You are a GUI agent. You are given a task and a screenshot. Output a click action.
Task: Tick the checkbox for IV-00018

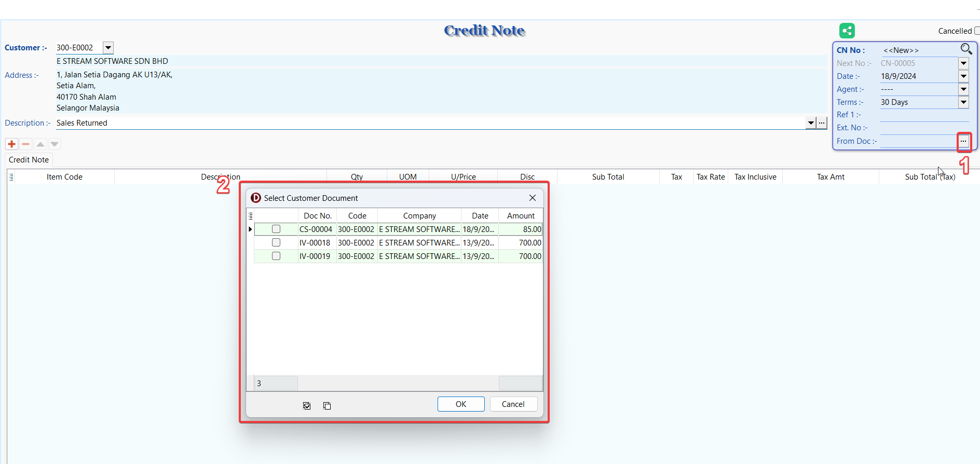pos(276,242)
